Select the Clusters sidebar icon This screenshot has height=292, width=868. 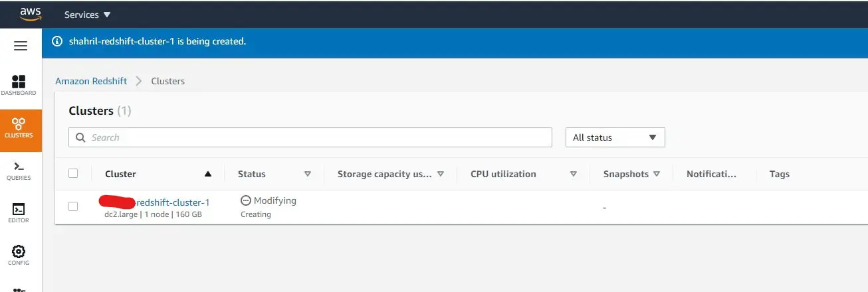point(19,127)
